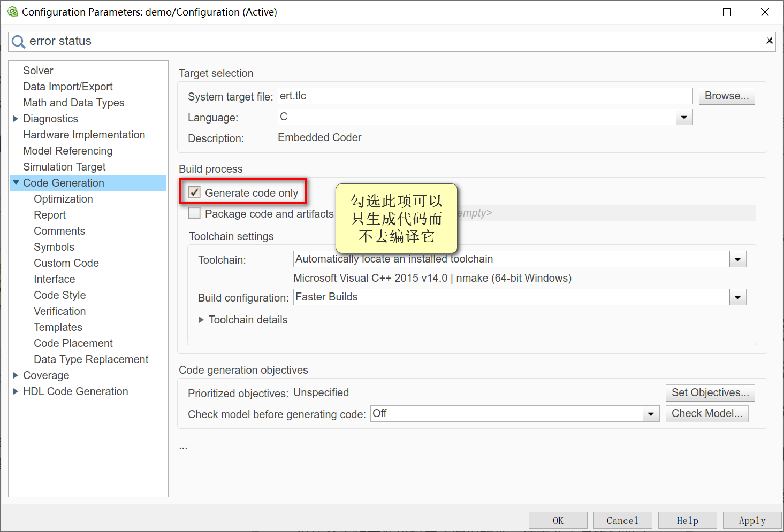Open the Optimization subpane
Screen dimensions: 784x532
[63, 199]
